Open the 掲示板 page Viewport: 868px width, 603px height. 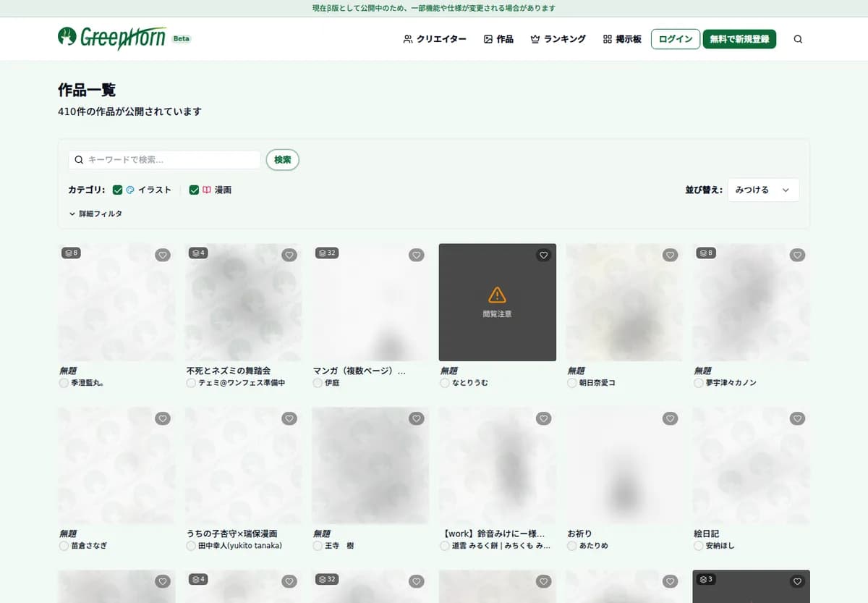tap(622, 39)
